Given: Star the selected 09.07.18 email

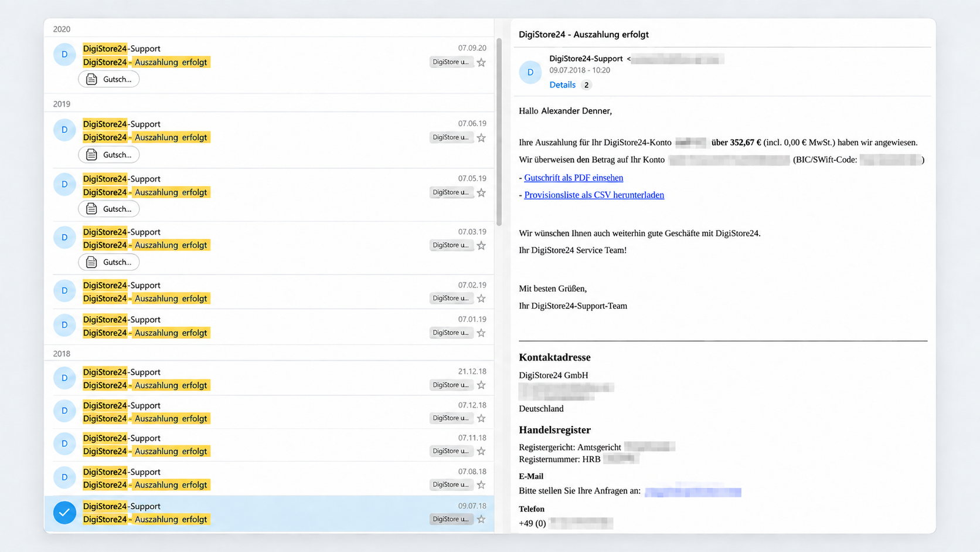Looking at the screenshot, I should click(481, 519).
